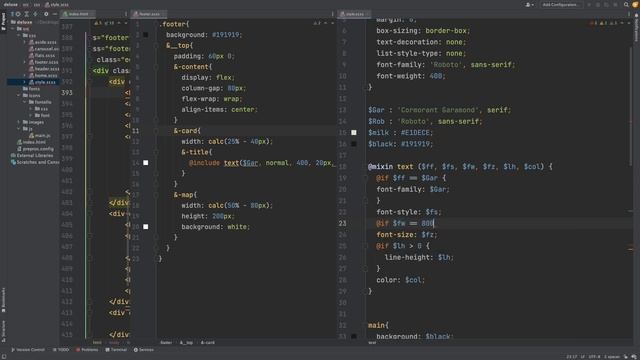Switch to the footer.scss editor tab
Screen dimensions: 640x360
148,14
